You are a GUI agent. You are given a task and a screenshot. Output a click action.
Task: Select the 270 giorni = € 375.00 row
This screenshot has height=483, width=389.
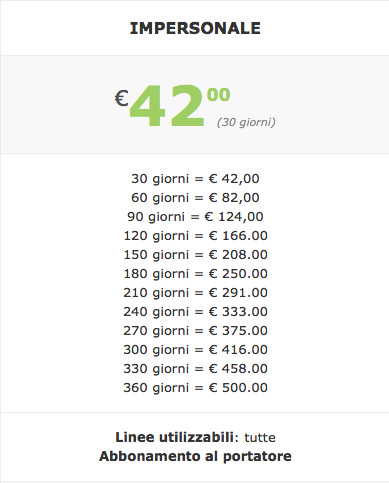195,331
